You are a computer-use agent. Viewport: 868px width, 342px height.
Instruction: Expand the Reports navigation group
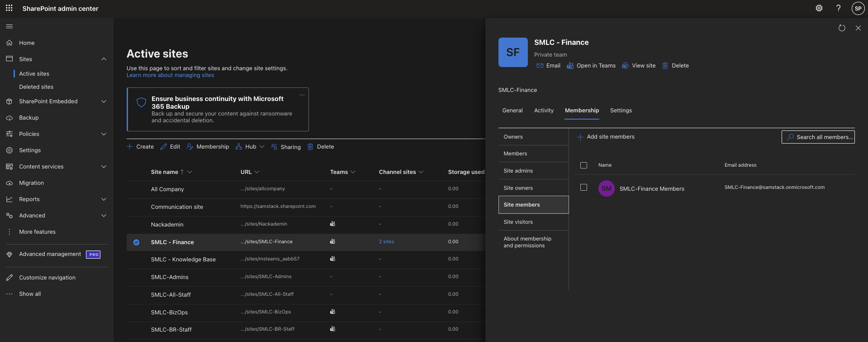click(x=104, y=199)
